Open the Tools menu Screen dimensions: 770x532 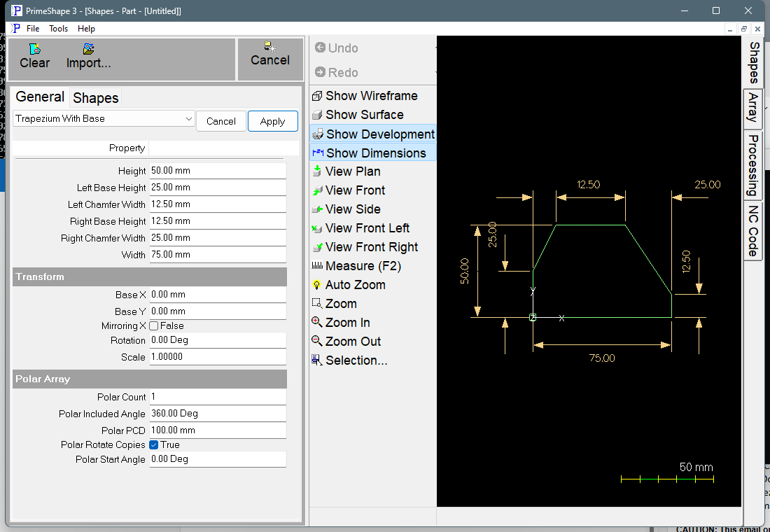click(58, 29)
